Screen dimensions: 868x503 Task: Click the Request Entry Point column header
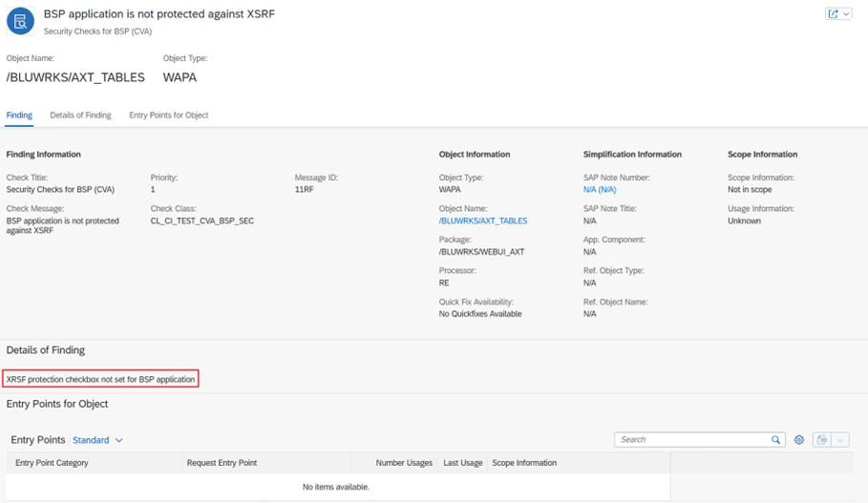click(222, 463)
